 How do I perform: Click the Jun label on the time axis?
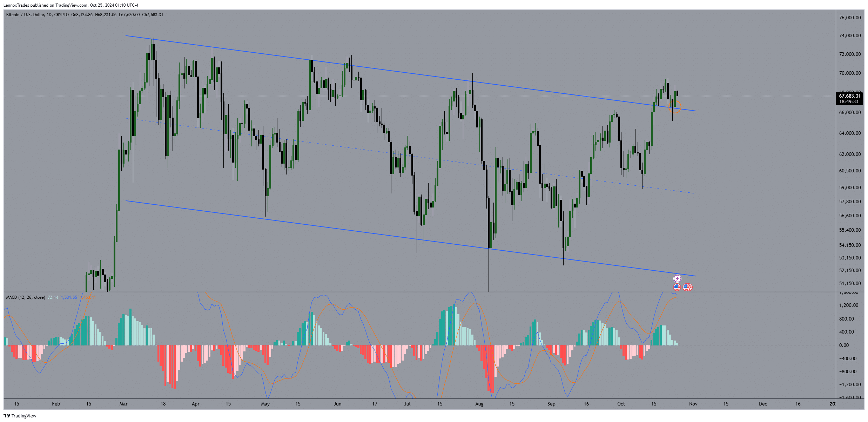(x=337, y=404)
